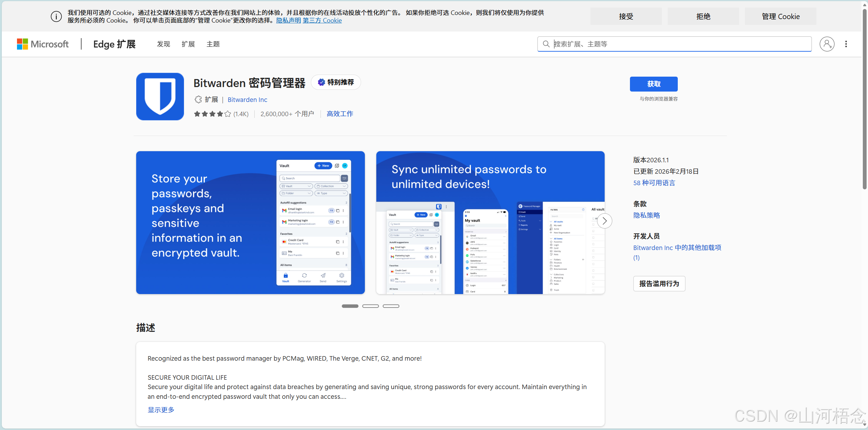Select the 发现 navigation tab

[163, 44]
